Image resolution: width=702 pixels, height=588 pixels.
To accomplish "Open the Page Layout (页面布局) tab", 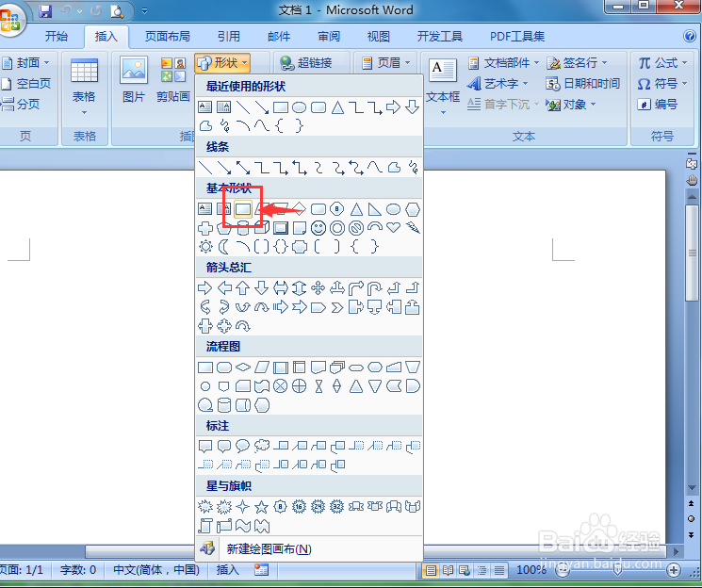I will (x=168, y=36).
